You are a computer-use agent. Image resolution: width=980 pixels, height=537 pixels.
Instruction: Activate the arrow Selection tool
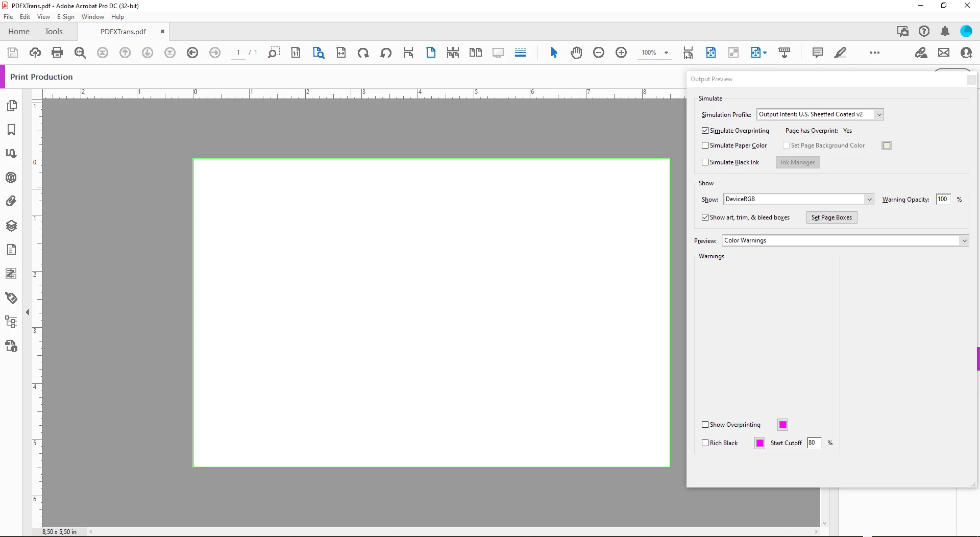pos(554,53)
